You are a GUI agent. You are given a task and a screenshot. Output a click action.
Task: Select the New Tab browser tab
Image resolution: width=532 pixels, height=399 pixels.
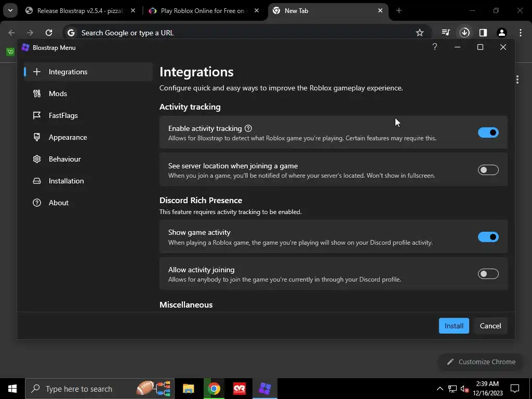328,10
